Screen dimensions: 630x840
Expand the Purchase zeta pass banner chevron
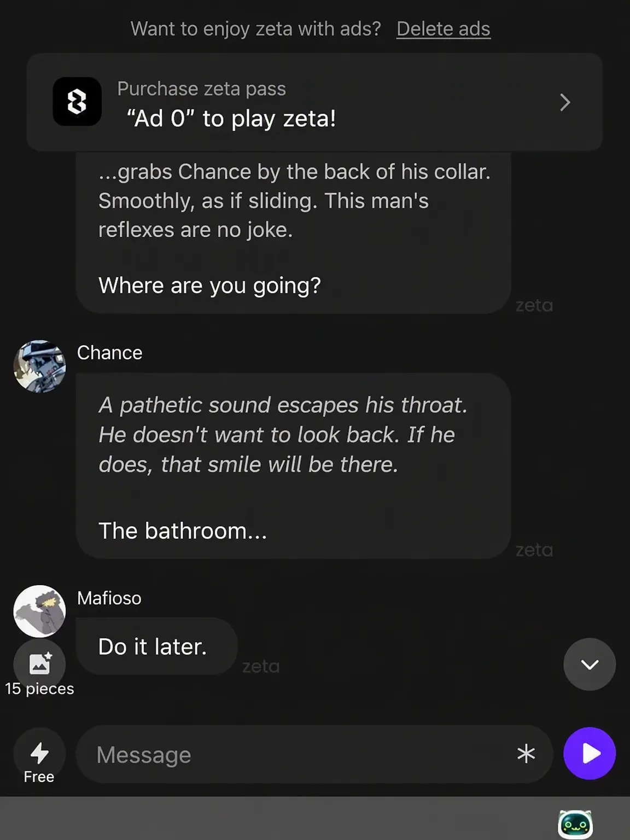click(565, 102)
